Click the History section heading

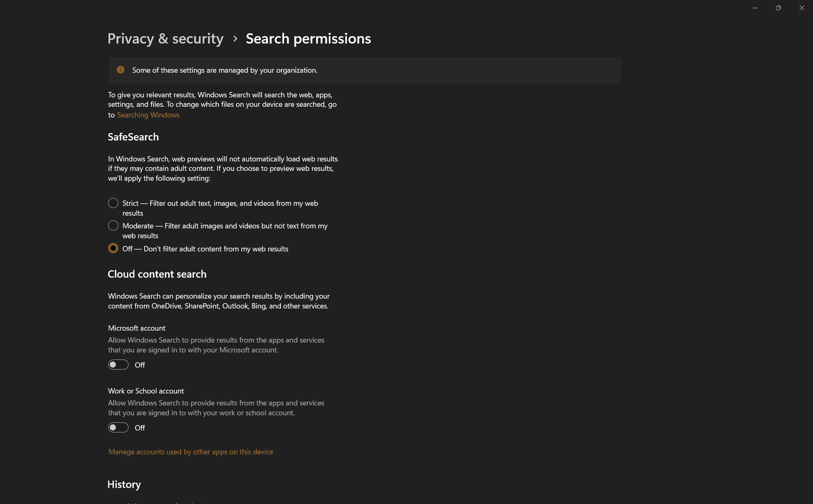(x=124, y=484)
